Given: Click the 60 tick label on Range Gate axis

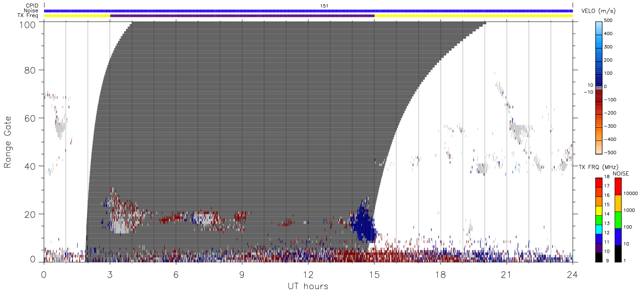Looking at the screenshot, I should tap(30, 118).
